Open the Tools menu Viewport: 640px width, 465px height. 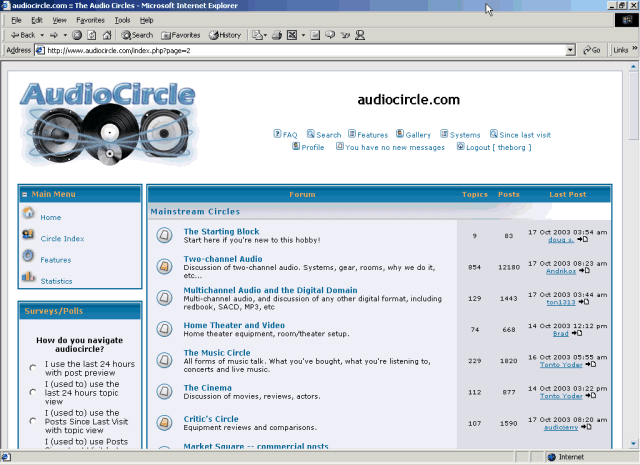point(122,20)
